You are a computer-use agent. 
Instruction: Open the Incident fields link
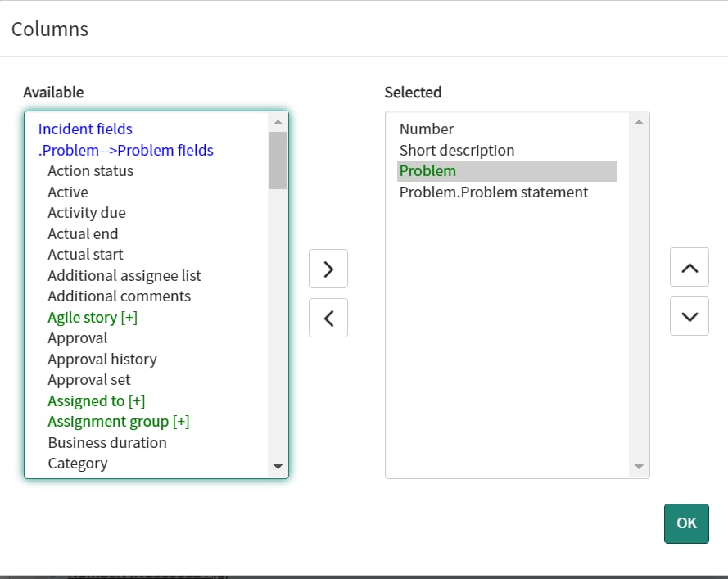point(84,129)
